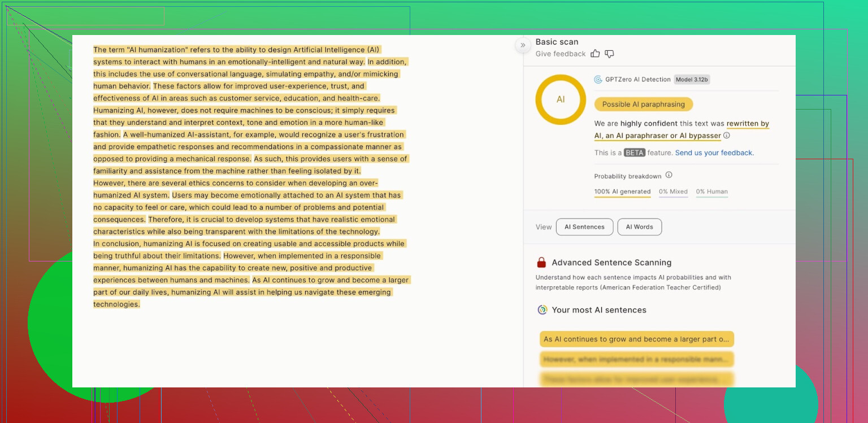Select the 100% AI generated breakdown
Viewport: 868px width, 423px height.
click(622, 191)
